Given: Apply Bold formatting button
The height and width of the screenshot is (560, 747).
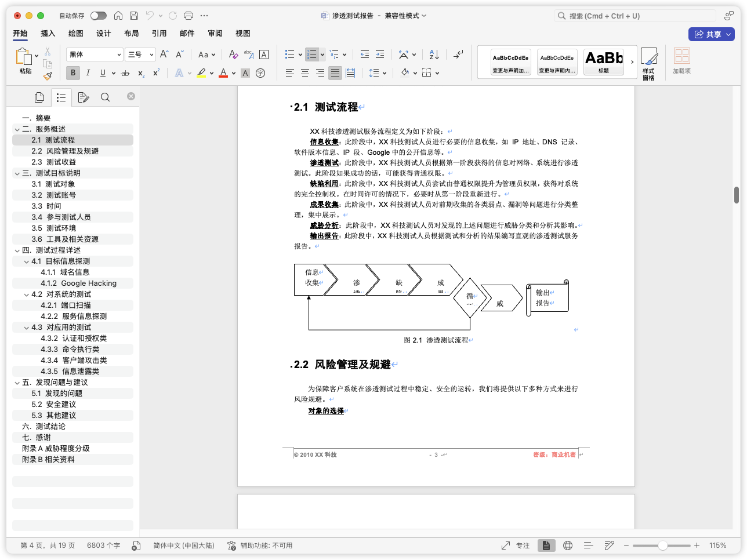Looking at the screenshot, I should (x=73, y=73).
